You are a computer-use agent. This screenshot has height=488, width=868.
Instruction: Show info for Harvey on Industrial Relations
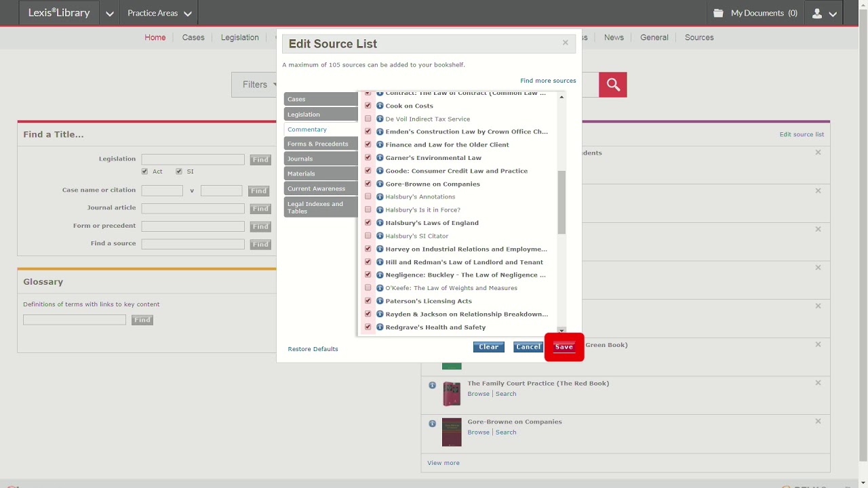[x=380, y=249]
